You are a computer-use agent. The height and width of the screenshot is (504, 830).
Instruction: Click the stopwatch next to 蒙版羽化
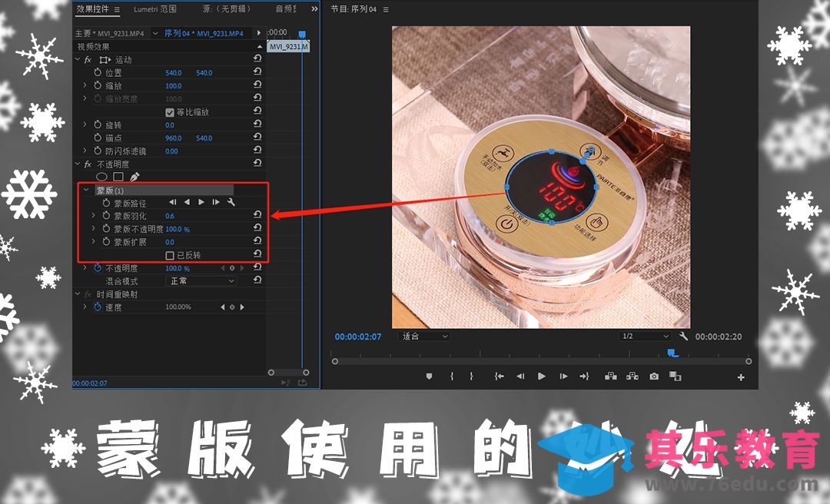(107, 216)
